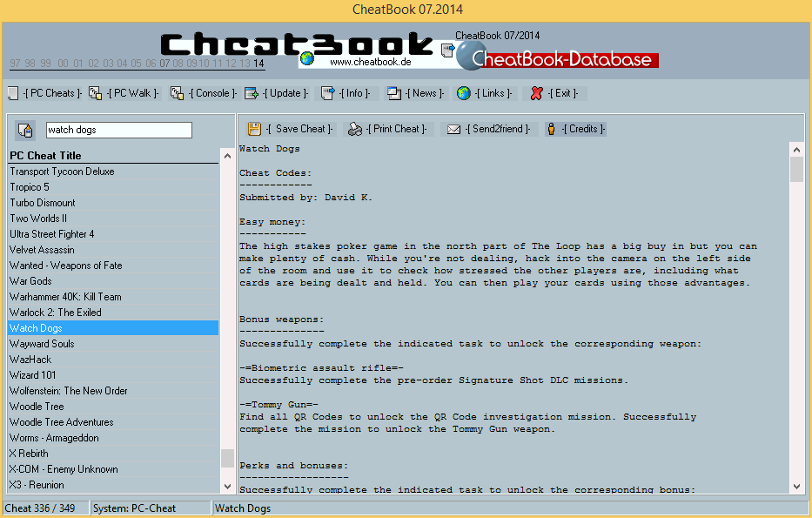812x518 pixels.
Task: Select Warlock 2: The Exiled entry
Action: click(x=114, y=313)
